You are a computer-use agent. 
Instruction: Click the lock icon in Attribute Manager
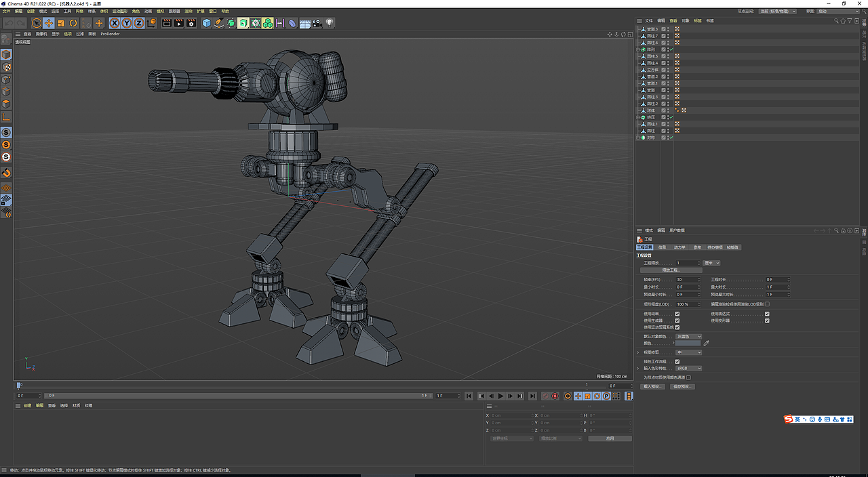[x=844, y=230]
